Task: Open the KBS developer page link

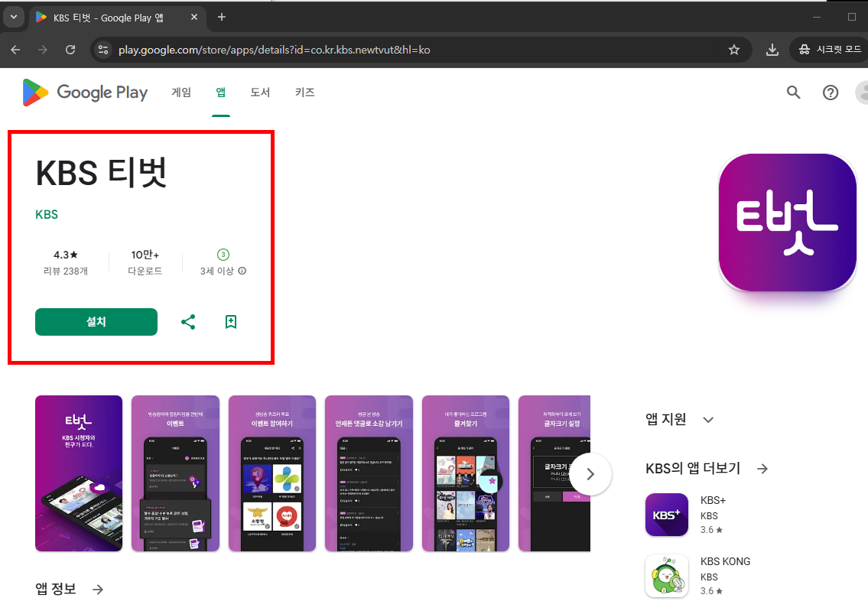Action: [47, 214]
